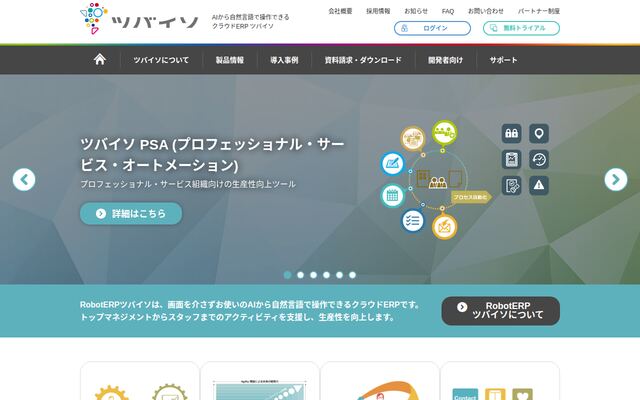The image size is (640, 400).
Task: Click the プロセス自動化 arrow label
Action: coord(471,197)
